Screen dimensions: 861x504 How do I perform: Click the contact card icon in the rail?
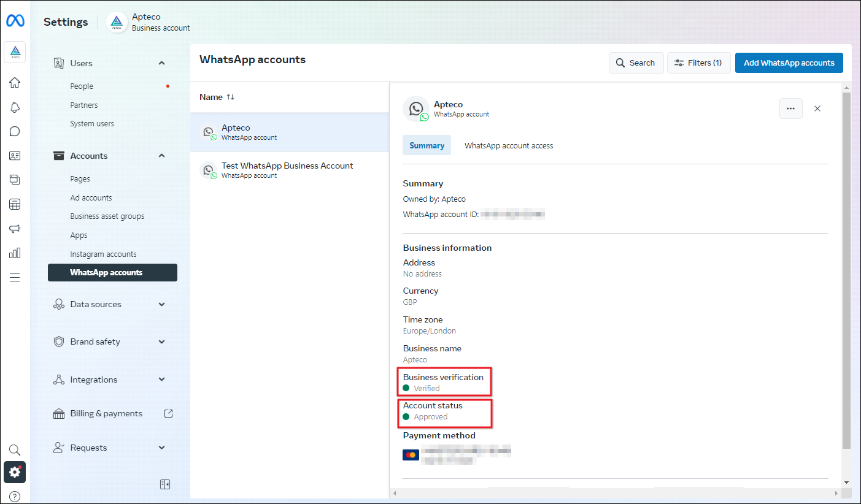(x=15, y=156)
